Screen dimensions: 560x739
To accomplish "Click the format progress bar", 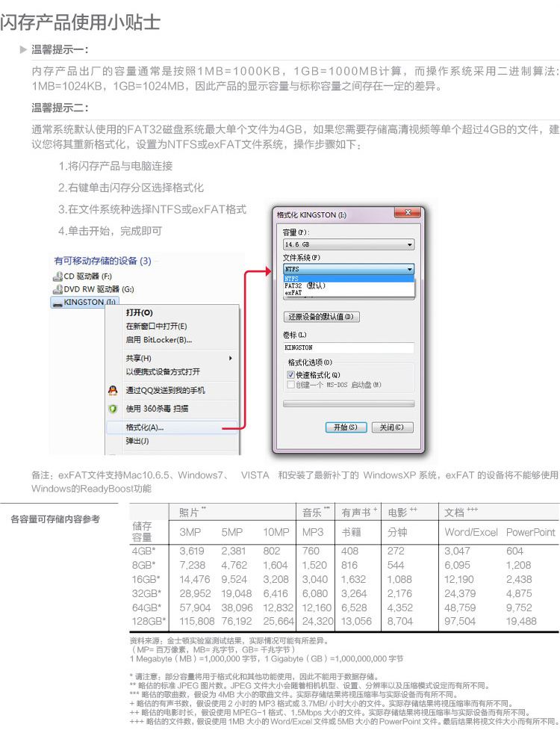I will (348, 403).
